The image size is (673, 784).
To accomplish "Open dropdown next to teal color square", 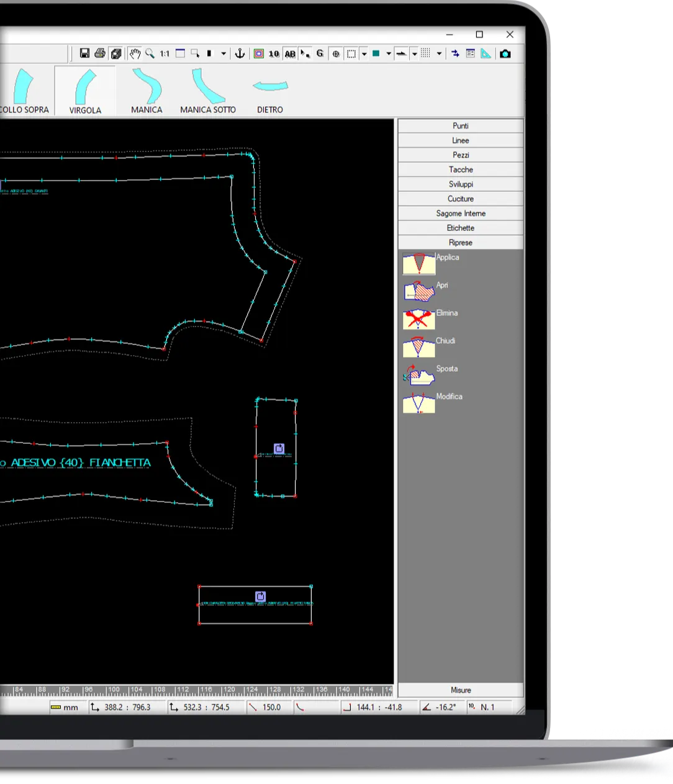I will (x=389, y=54).
